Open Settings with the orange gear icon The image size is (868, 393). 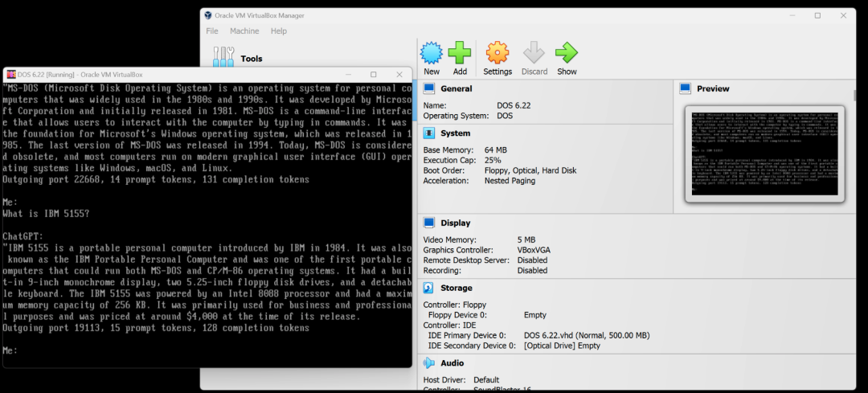click(x=497, y=53)
